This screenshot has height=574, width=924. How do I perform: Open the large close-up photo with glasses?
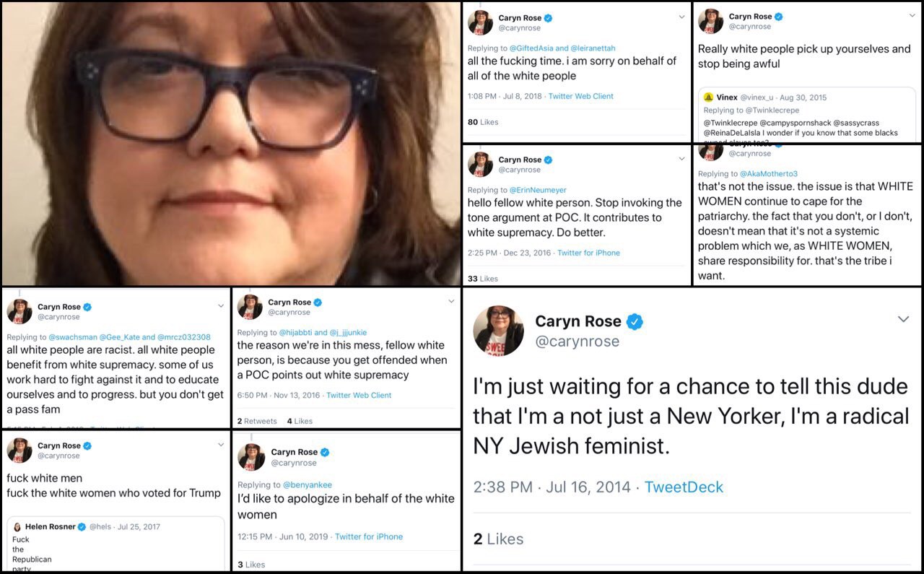(230, 143)
